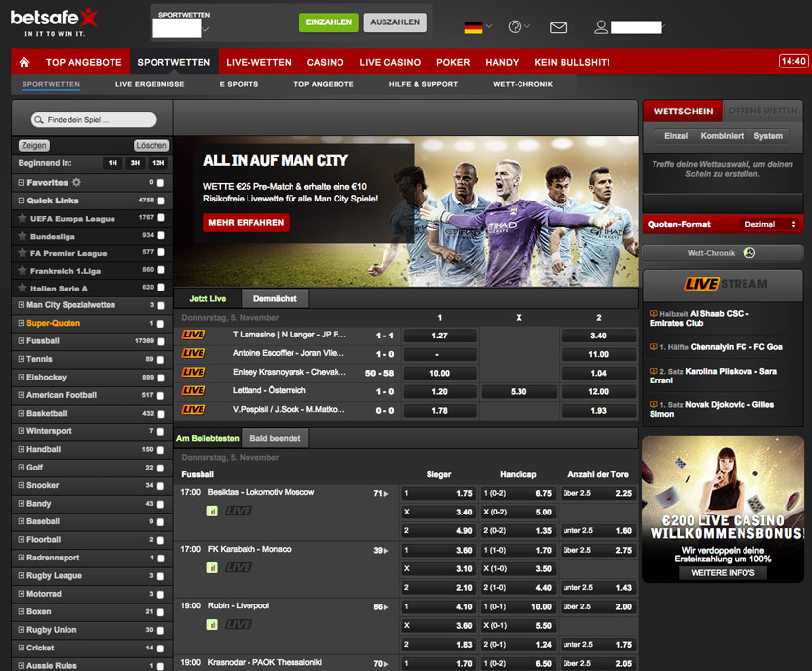Screen dimensions: 812x671
Task: Click the Wett-Chronik clock icon
Action: click(x=749, y=253)
